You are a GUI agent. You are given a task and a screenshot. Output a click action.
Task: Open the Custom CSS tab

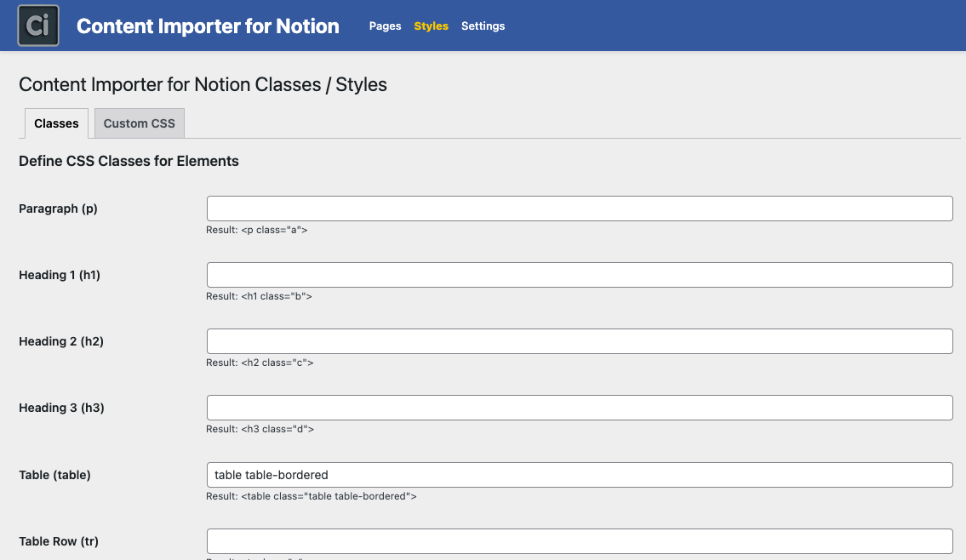click(139, 123)
